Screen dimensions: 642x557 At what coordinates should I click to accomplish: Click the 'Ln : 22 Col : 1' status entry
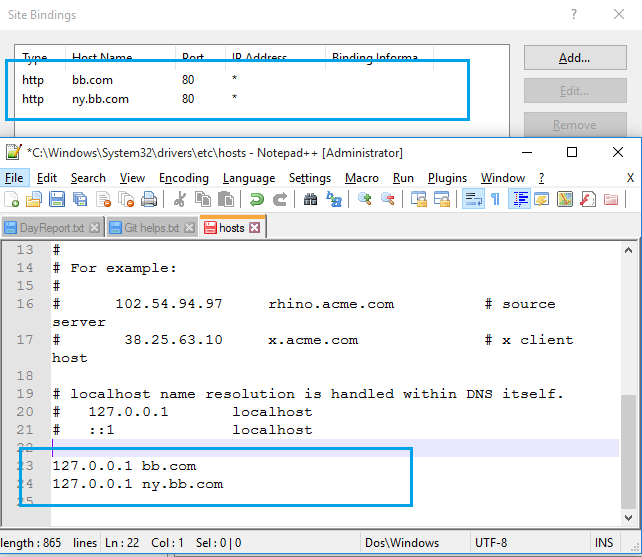pyautogui.click(x=144, y=543)
